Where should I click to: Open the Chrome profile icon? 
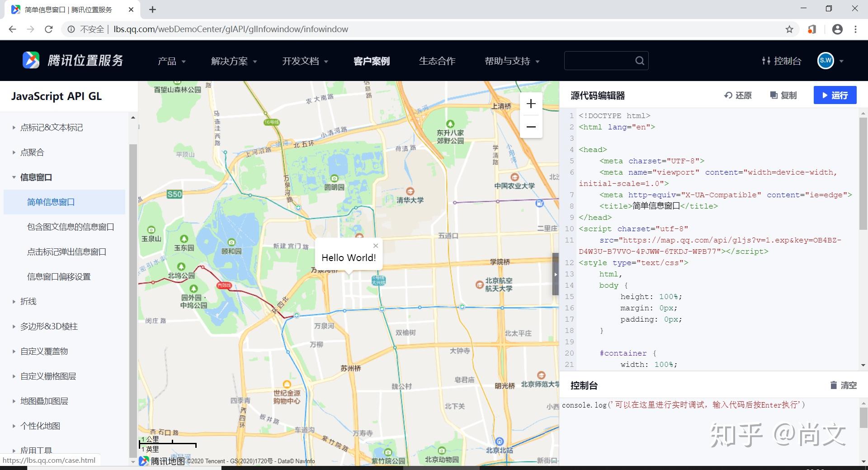tap(837, 29)
